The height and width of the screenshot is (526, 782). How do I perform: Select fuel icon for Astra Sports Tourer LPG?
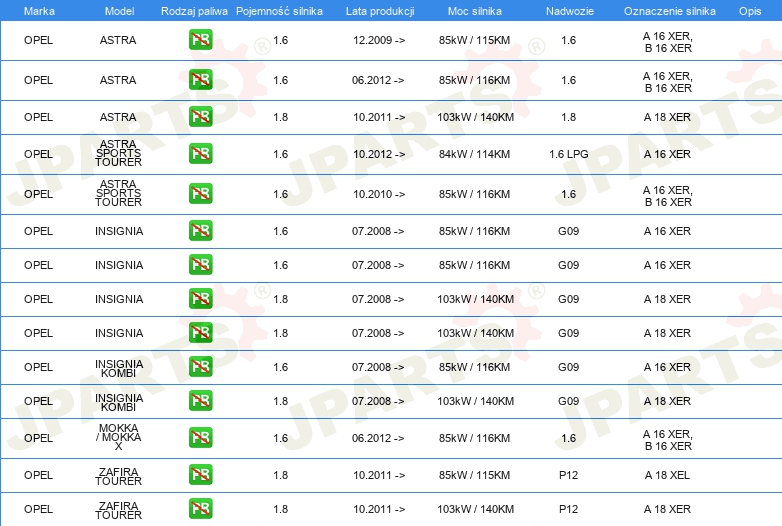(200, 154)
